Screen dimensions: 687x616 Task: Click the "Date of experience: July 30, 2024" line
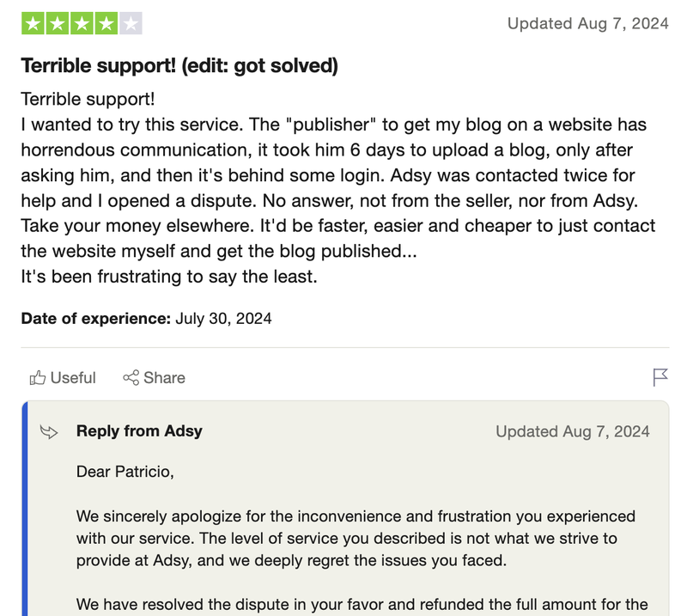(146, 319)
